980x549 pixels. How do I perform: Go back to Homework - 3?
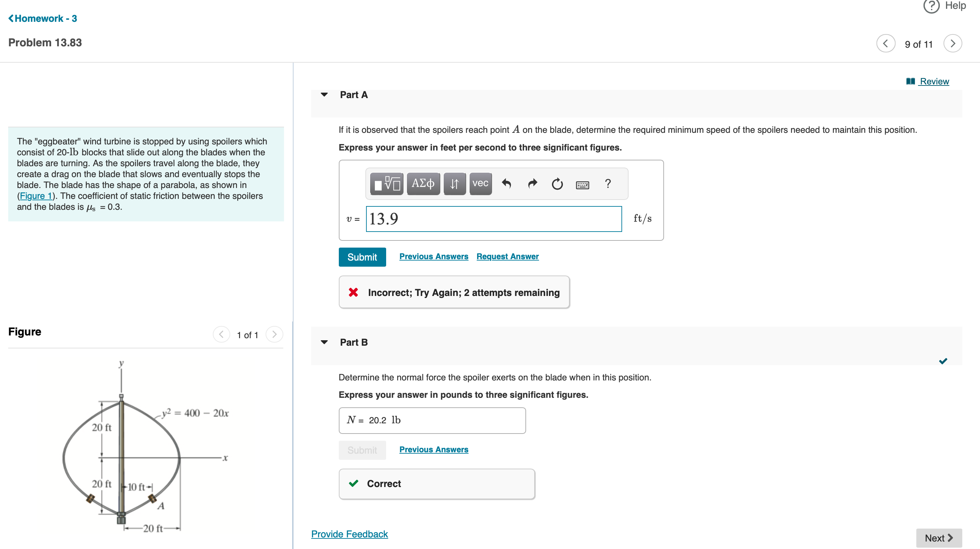point(43,18)
